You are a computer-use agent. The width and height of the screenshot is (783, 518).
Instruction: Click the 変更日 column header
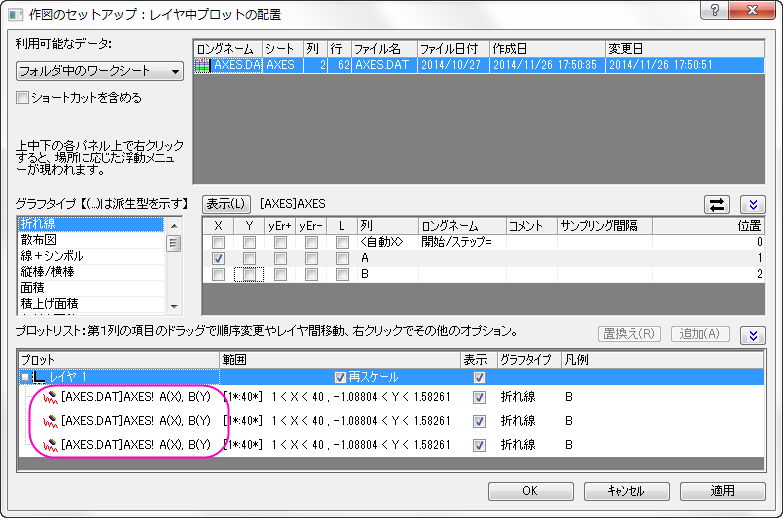pos(685,49)
